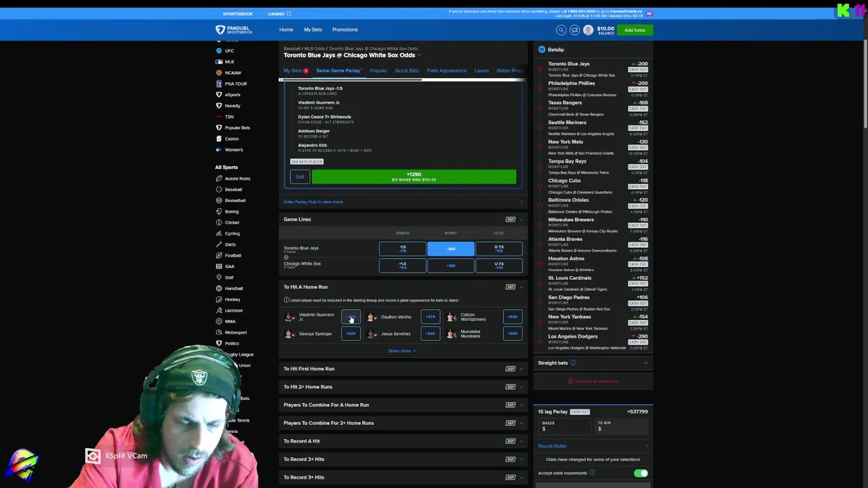Remove Philadelphia Phillies leg from betslip
Screen dimensions: 868x488
(540, 89)
